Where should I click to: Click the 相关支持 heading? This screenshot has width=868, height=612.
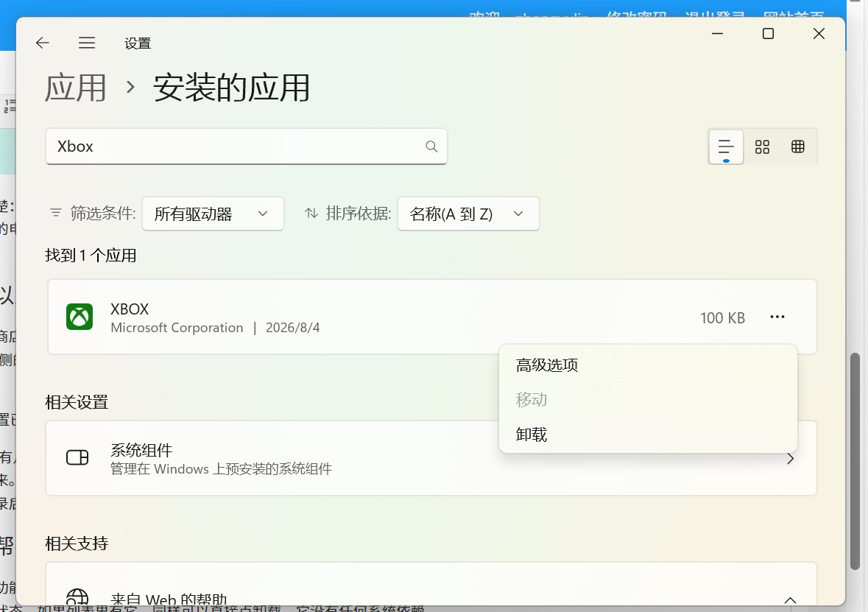tap(77, 544)
